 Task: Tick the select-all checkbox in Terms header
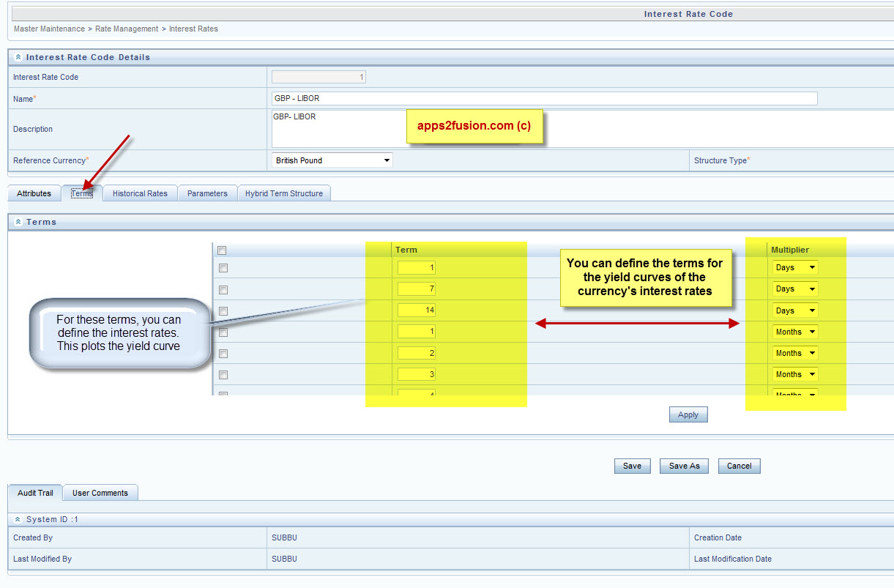[223, 250]
